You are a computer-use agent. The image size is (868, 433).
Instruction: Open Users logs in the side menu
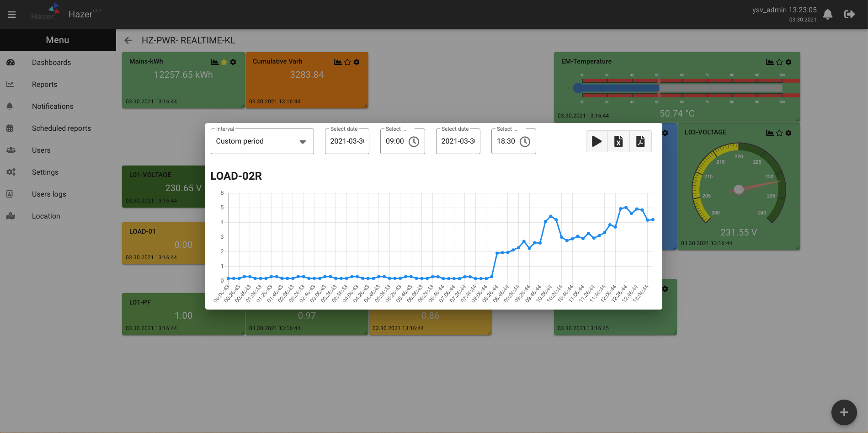pos(58,194)
